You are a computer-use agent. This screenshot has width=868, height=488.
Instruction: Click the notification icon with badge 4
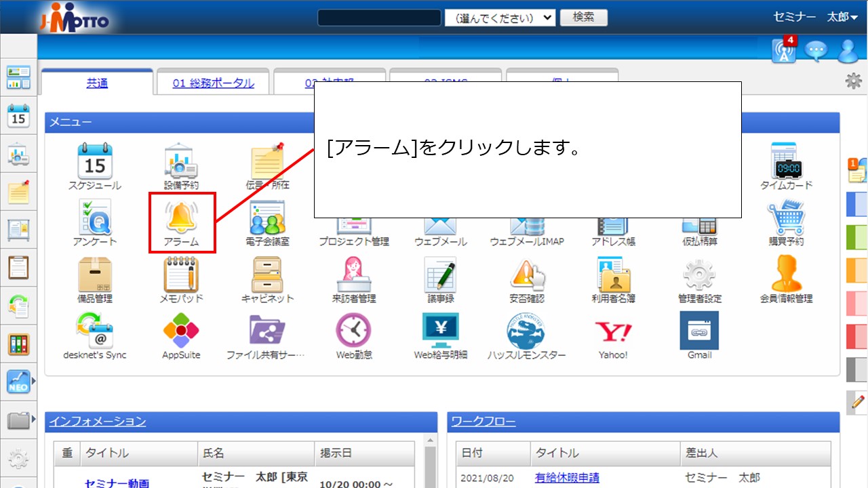click(x=785, y=51)
